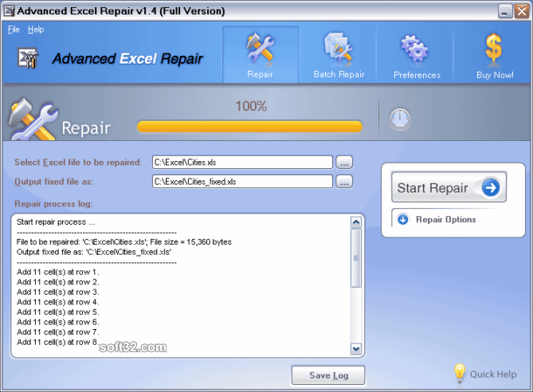
Task: Click the 'File size = 15,360 bytes' log line
Action: point(124,242)
